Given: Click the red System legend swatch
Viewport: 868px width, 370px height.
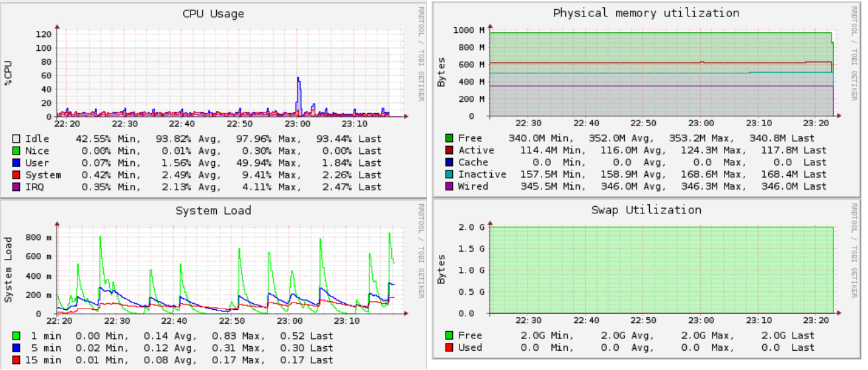Looking at the screenshot, I should (x=16, y=174).
